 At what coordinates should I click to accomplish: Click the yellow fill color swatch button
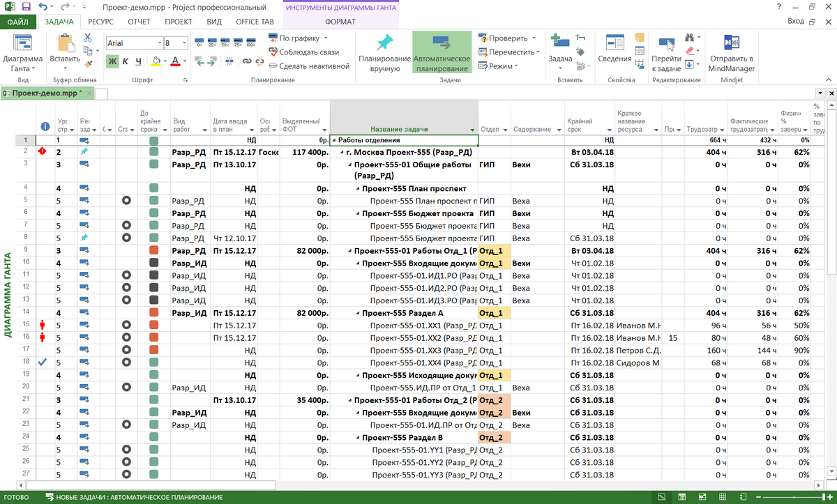(156, 61)
